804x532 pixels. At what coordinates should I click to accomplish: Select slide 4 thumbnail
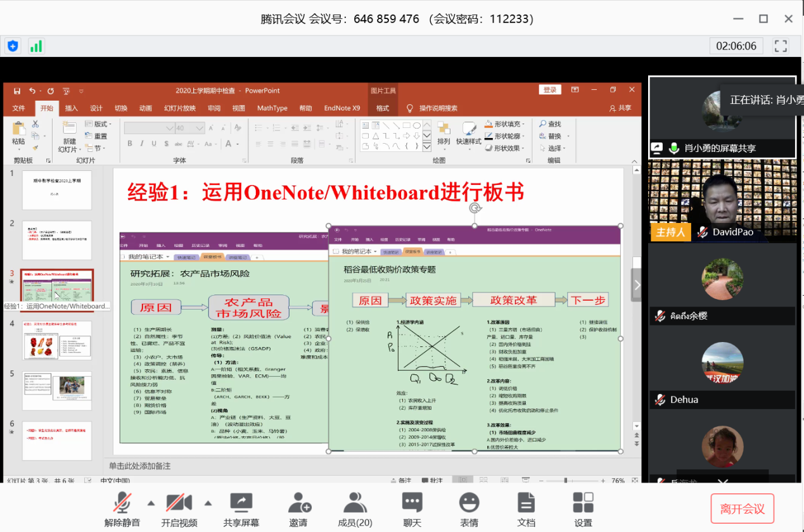click(57, 340)
